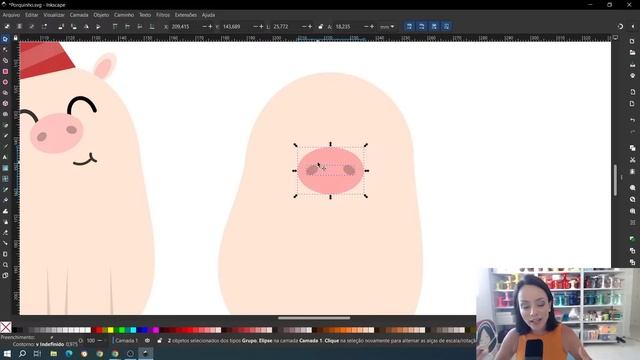Click Lower to bottom icon

[x=152, y=27]
